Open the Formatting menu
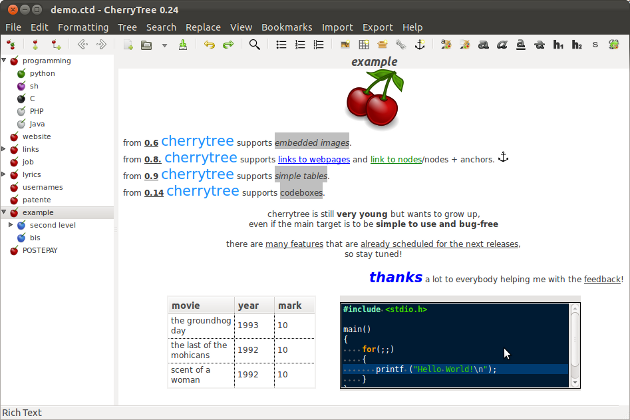Viewport: 630px width, 420px height. coord(83,27)
